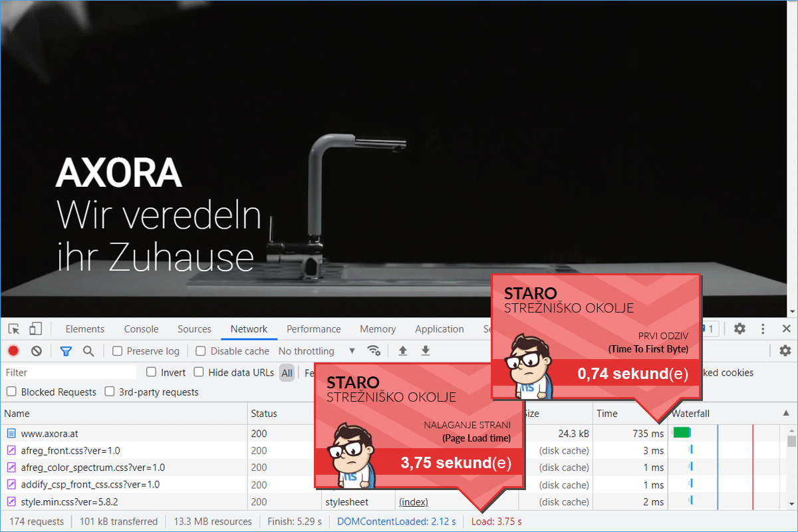Click the stylesheet icon of afreg_front.css
Viewport: 798px width, 532px height.
11,450
